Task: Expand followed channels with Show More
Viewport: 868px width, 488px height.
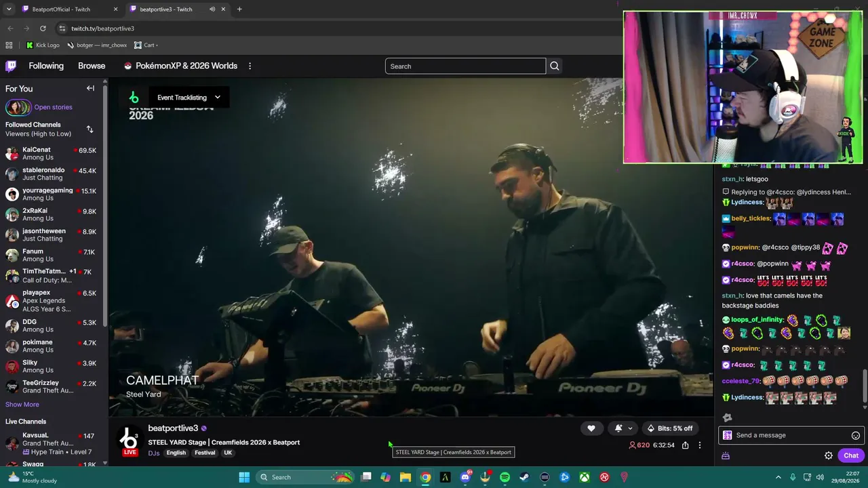Action: tap(22, 405)
